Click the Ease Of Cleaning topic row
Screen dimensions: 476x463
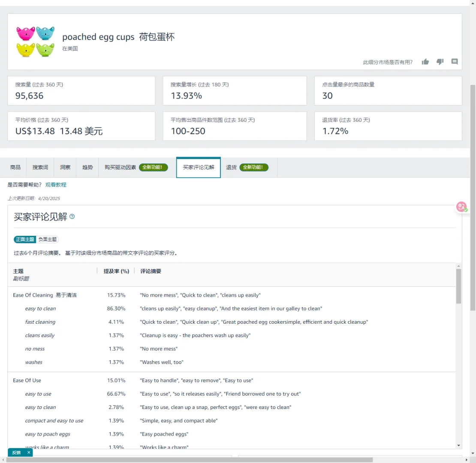coord(231,295)
